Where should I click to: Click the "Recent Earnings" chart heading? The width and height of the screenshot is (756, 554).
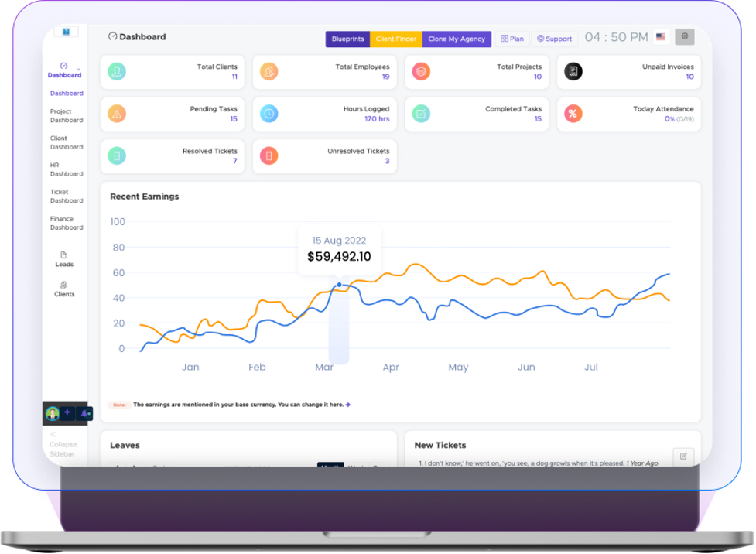point(144,197)
